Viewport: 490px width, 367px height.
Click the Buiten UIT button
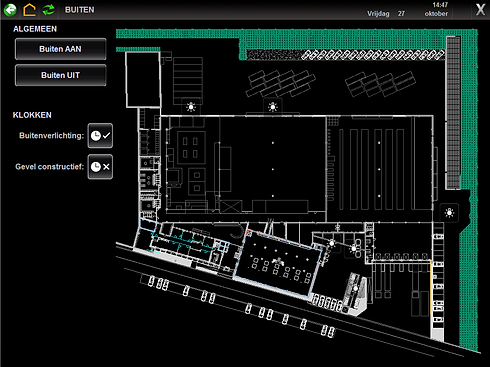pyautogui.click(x=60, y=75)
